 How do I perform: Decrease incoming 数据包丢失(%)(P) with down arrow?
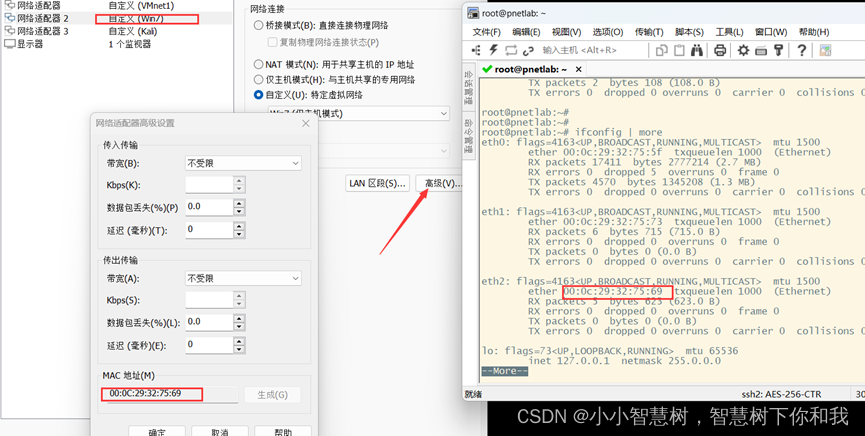tap(239, 211)
